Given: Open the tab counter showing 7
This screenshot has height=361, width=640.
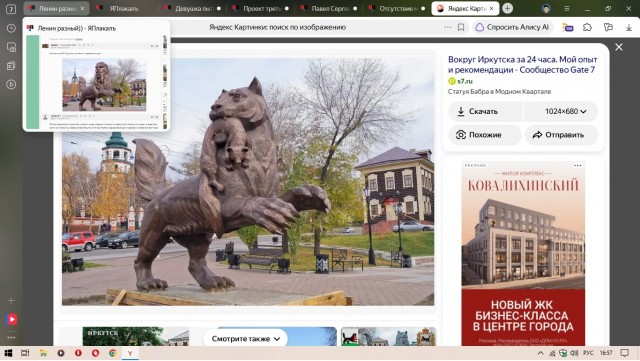Looking at the screenshot, I should 11,9.
